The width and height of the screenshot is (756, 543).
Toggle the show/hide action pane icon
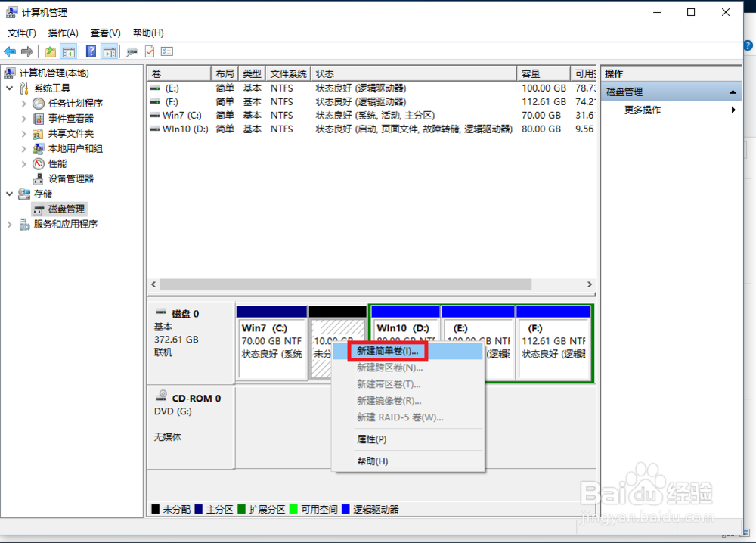(x=110, y=51)
